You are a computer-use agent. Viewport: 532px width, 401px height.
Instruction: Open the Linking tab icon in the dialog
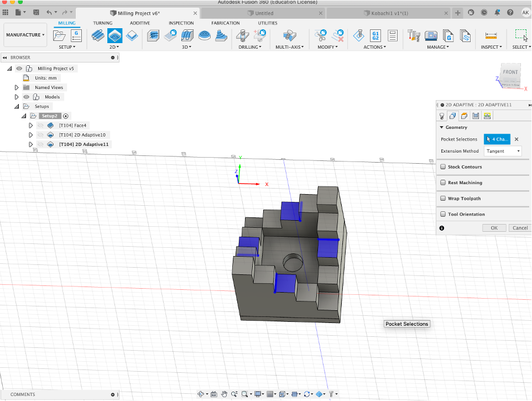[487, 116]
